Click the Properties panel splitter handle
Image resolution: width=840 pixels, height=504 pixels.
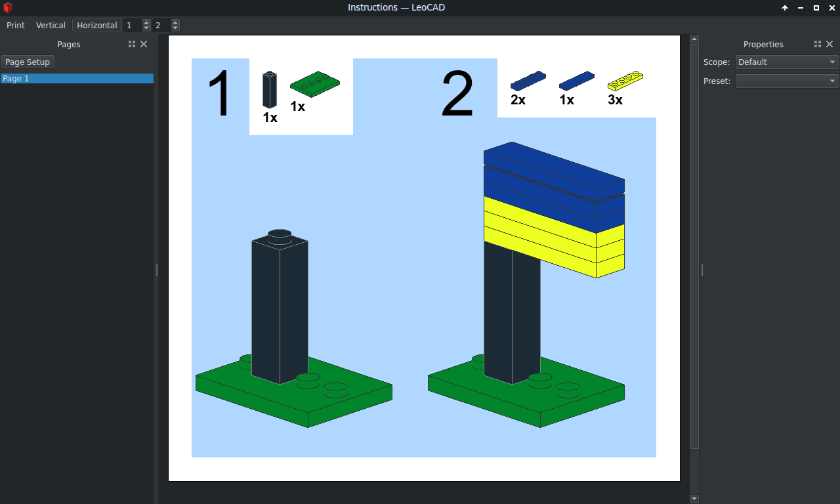point(702,270)
